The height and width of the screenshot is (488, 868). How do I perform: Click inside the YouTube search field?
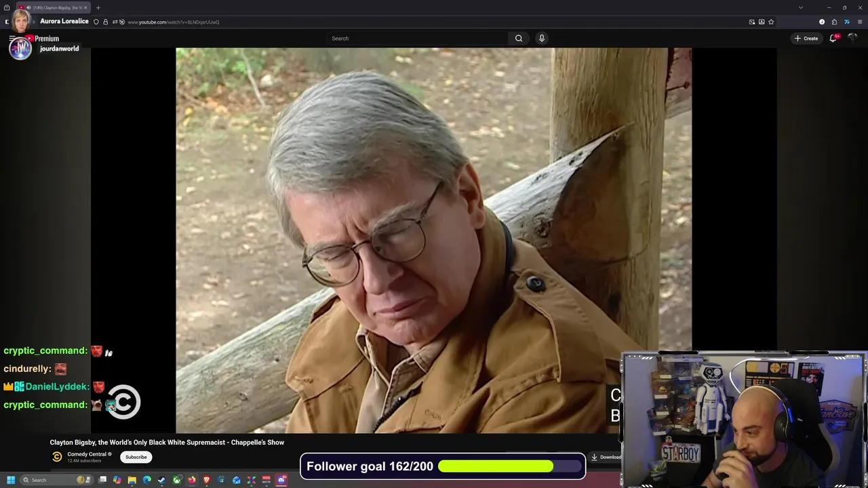coord(416,39)
